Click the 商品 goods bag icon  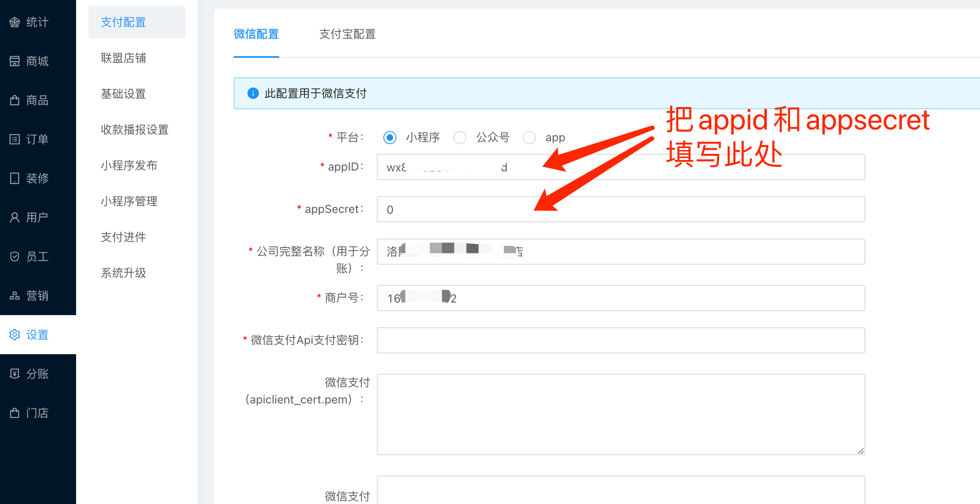15,100
